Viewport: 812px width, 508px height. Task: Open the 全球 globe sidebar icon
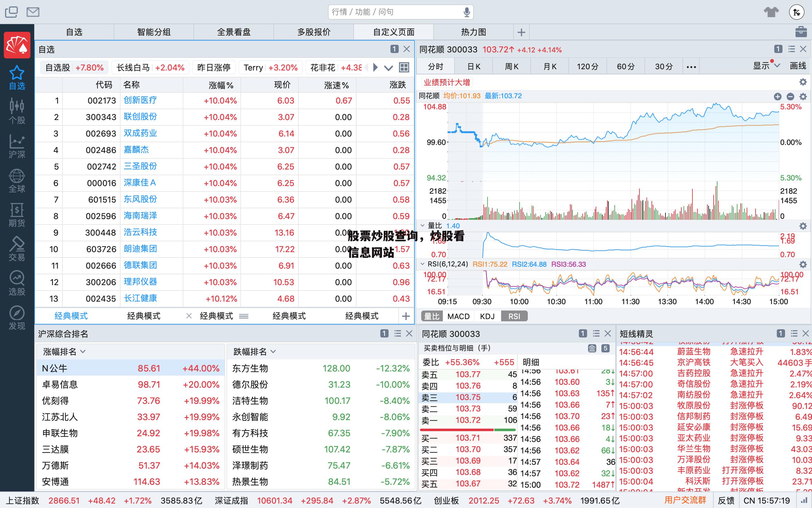tap(17, 181)
